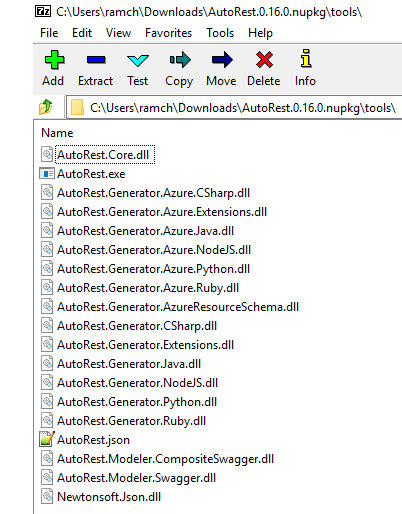Open the Edit menu
Viewport: 402px width, 514px height.
(x=82, y=33)
